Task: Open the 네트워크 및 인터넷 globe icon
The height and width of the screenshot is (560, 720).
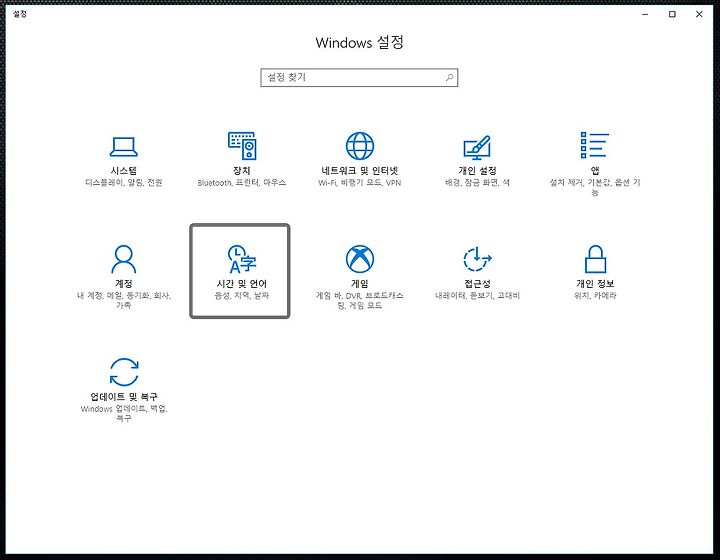Action: coord(360,146)
